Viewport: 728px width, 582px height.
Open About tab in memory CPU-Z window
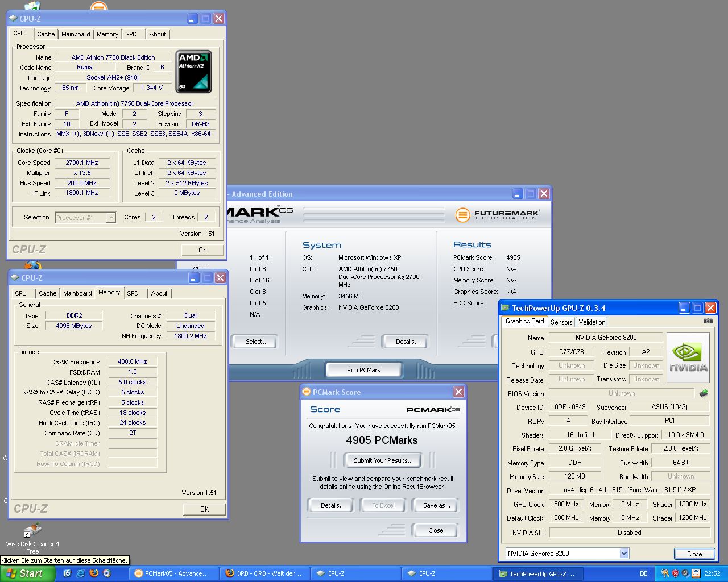tap(159, 293)
